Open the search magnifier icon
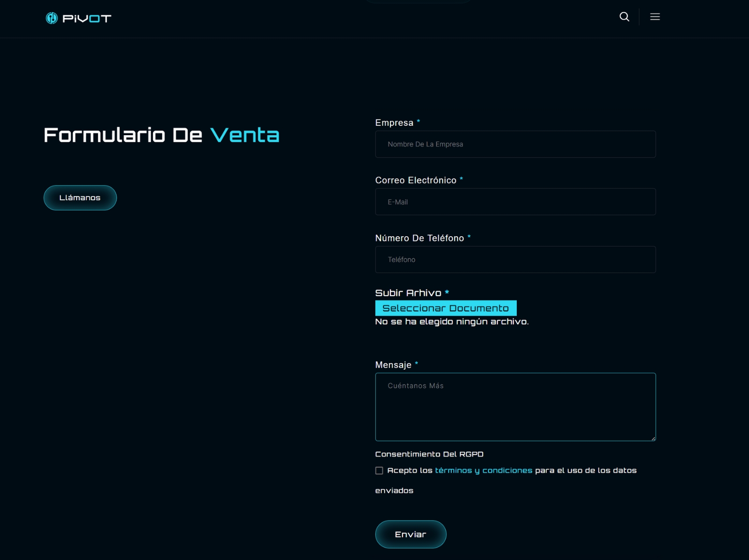This screenshot has width=749, height=560. [x=624, y=17]
